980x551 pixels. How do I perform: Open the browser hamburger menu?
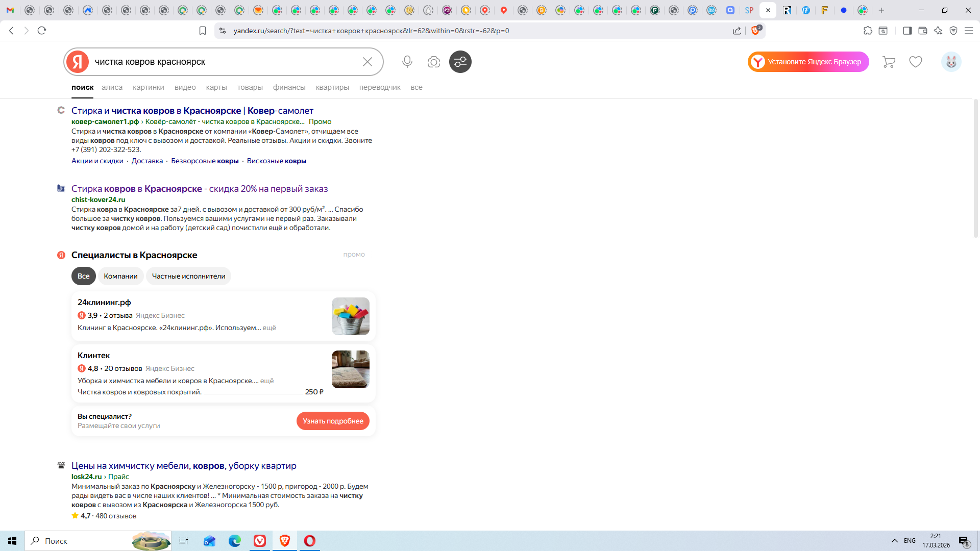[x=968, y=31]
